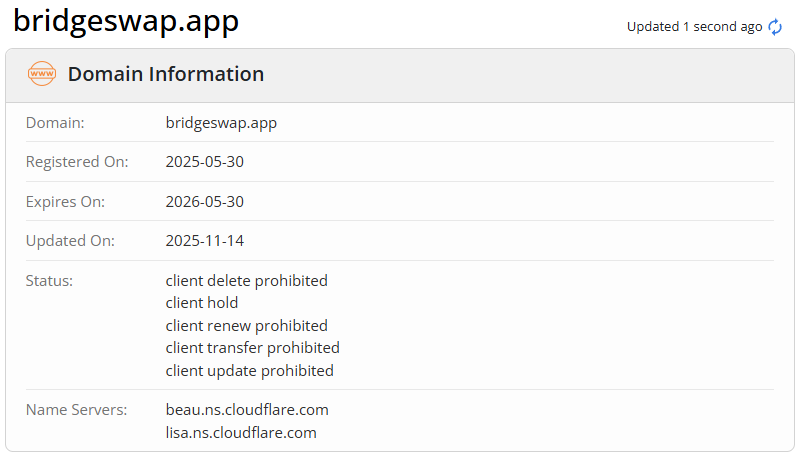Click the "client hold" status

tap(202, 303)
